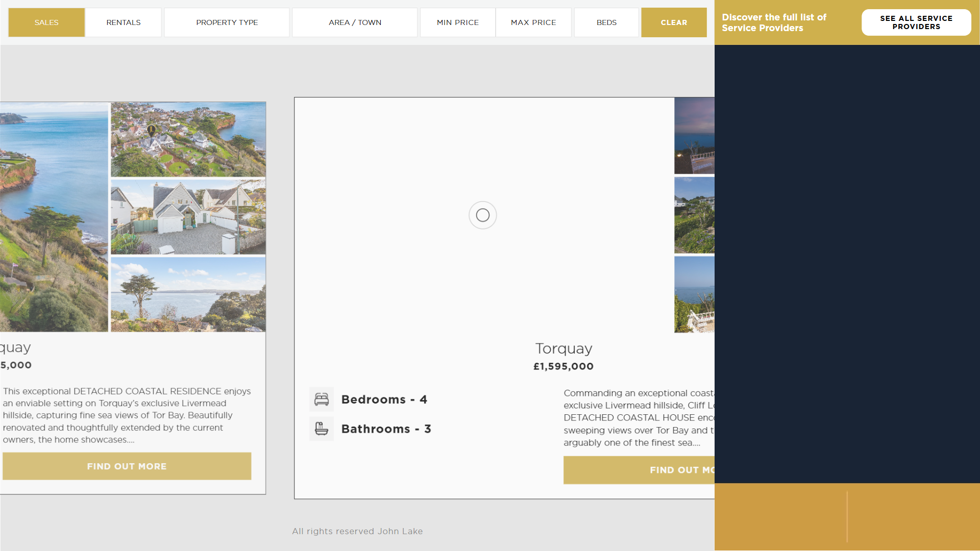Click the Torquay property title

[x=563, y=348]
